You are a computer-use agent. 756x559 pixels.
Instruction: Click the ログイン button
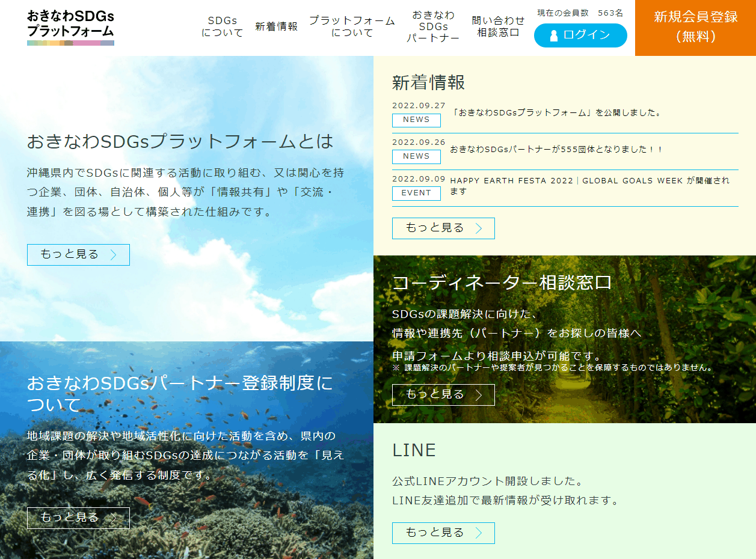[580, 35]
